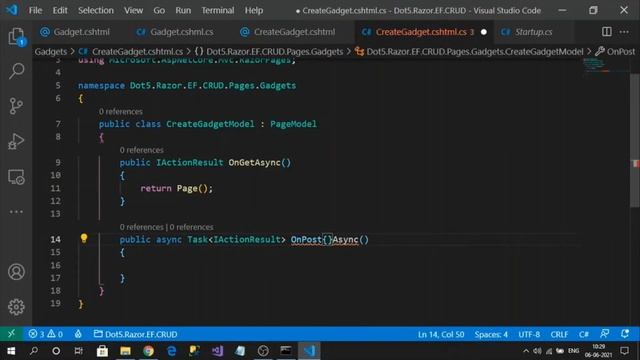Open the Remote Explorer view
Screen dimensions: 640x360
click(16, 177)
